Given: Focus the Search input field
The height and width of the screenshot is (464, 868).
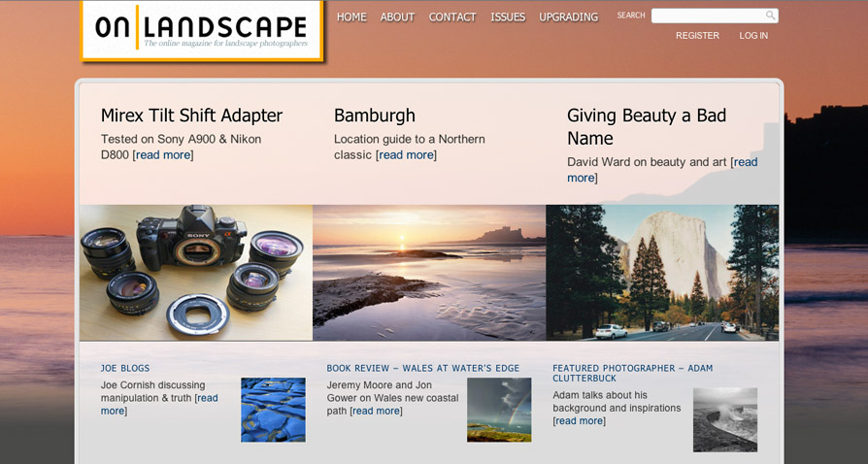Looking at the screenshot, I should [715, 16].
